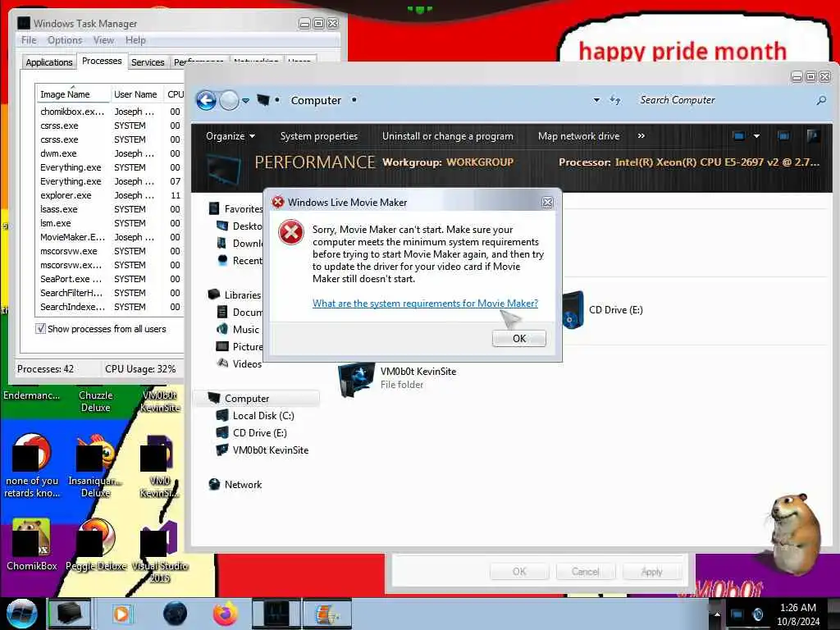Switch to the Processes tab
This screenshot has width=840, height=630.
click(102, 61)
